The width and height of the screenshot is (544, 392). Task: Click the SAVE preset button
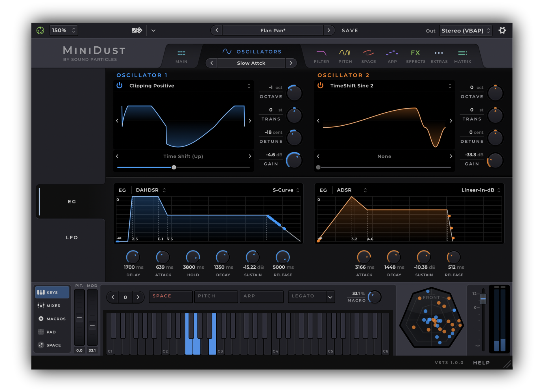[x=349, y=30]
